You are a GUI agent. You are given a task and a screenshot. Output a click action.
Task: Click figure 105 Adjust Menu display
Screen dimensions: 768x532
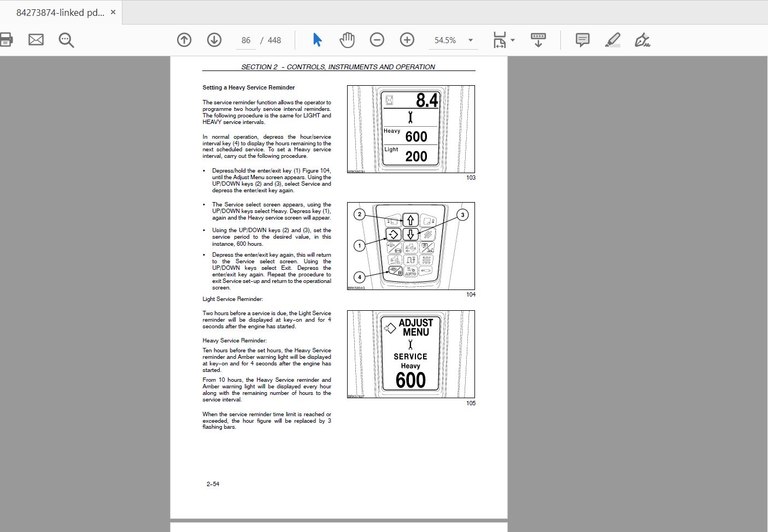tap(411, 354)
